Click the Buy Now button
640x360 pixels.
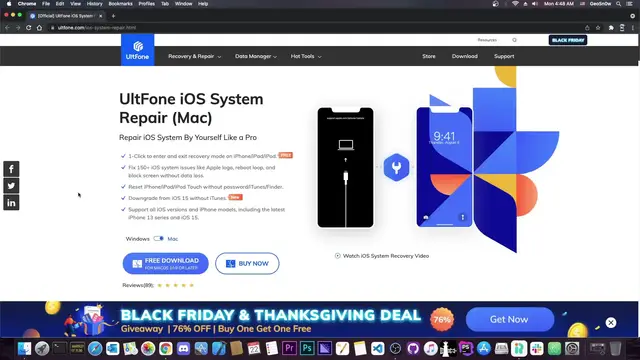[247, 264]
